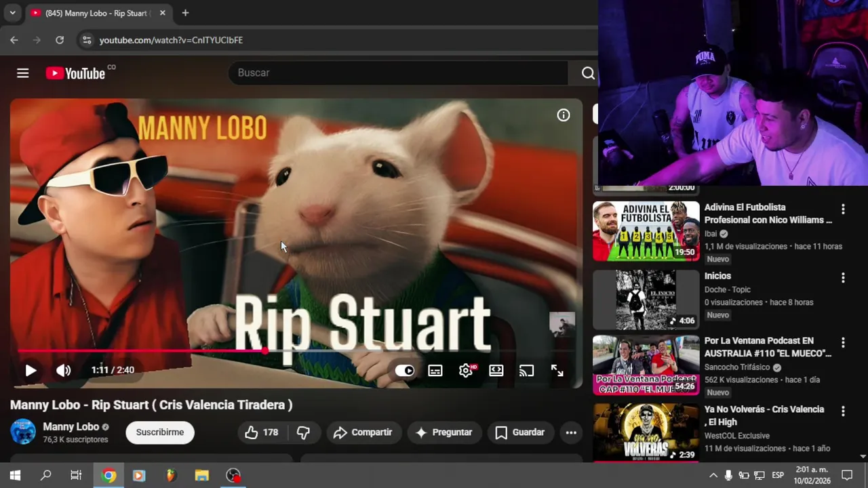Open the Inicios video thumbnail
Image resolution: width=868 pixels, height=488 pixels.
tap(646, 300)
